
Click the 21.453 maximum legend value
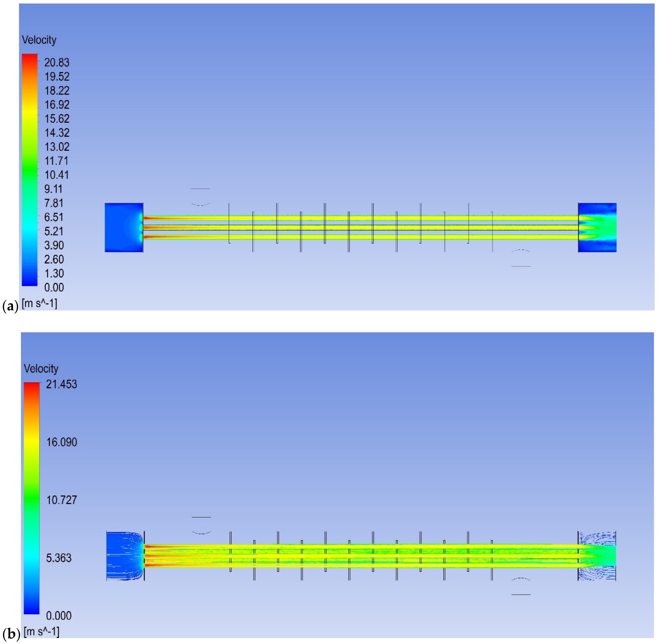pos(61,384)
